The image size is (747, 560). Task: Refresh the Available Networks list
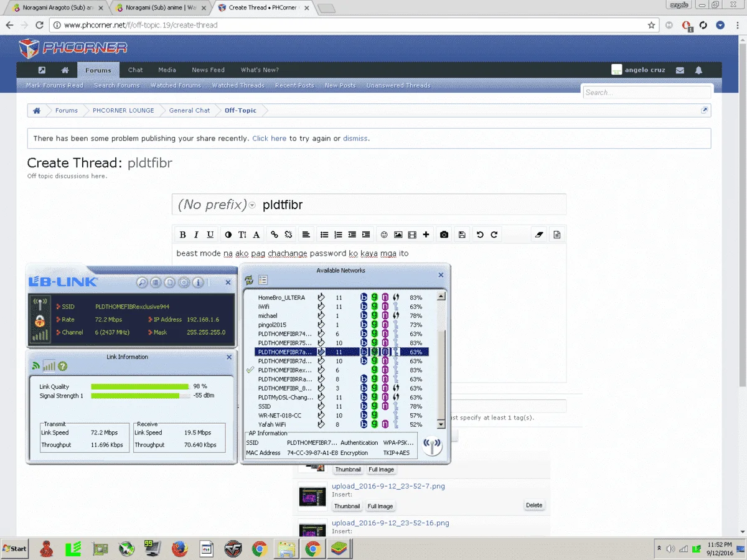coord(249,280)
